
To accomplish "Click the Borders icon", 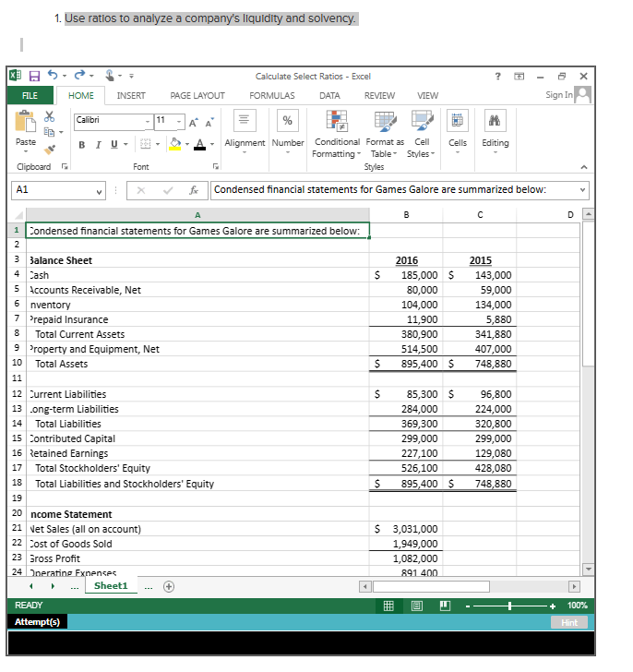I will tap(146, 144).
